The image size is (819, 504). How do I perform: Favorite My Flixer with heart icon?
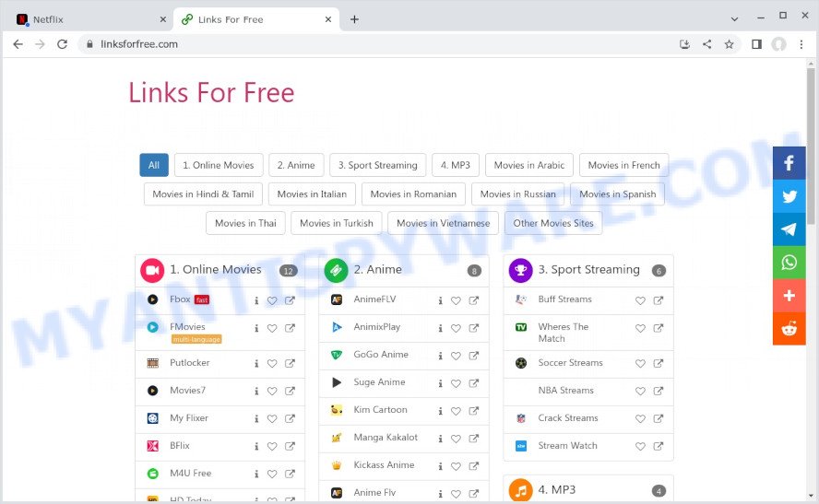(x=272, y=419)
